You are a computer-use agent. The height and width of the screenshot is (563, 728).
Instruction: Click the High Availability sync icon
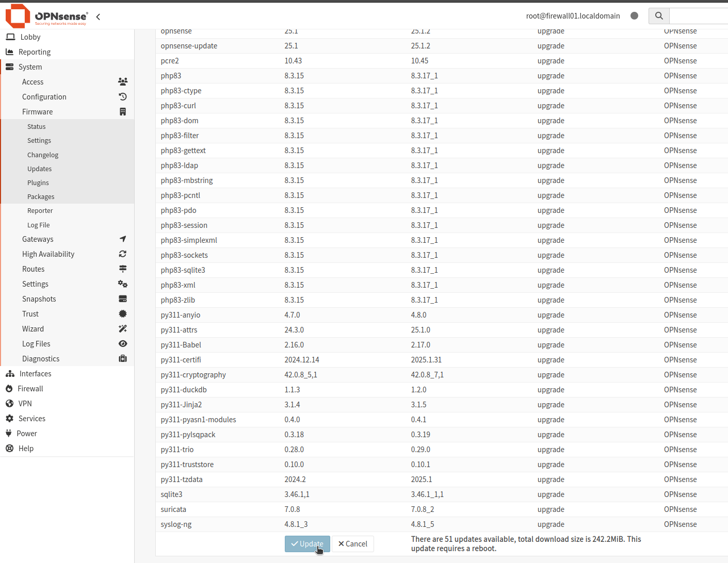coord(123,254)
